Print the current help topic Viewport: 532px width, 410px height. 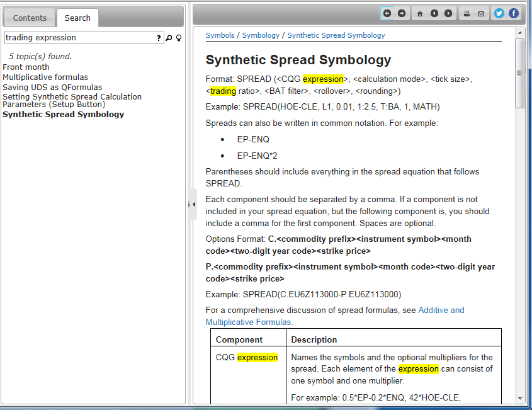[x=467, y=14]
